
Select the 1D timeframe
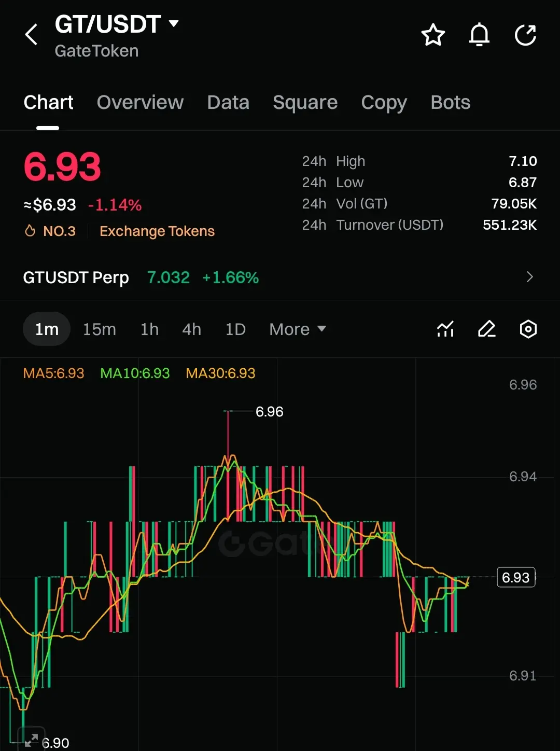click(235, 329)
